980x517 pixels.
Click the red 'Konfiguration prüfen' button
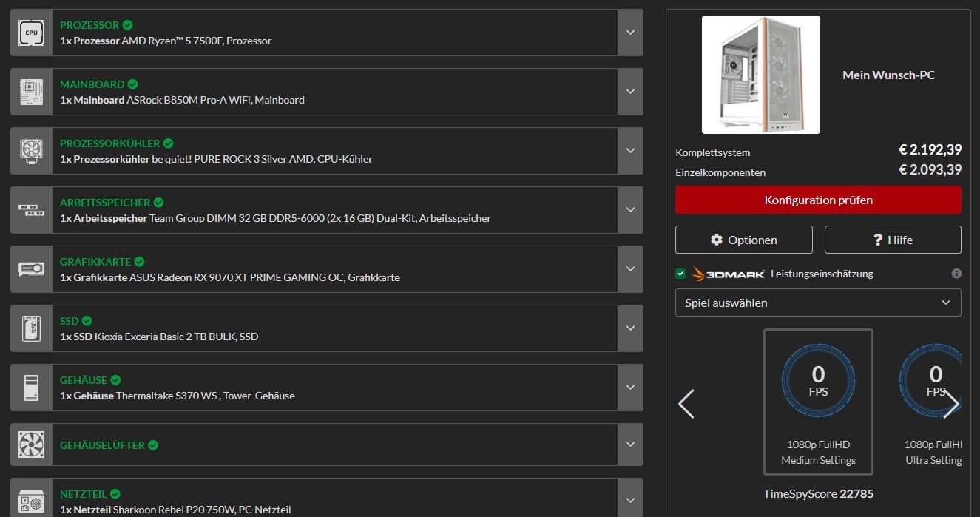pos(818,200)
